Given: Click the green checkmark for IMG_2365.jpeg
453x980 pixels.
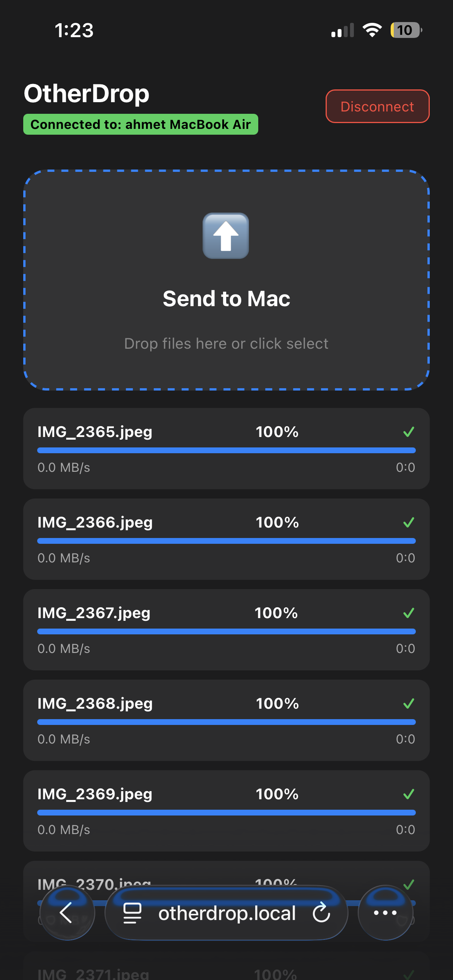Looking at the screenshot, I should click(408, 432).
